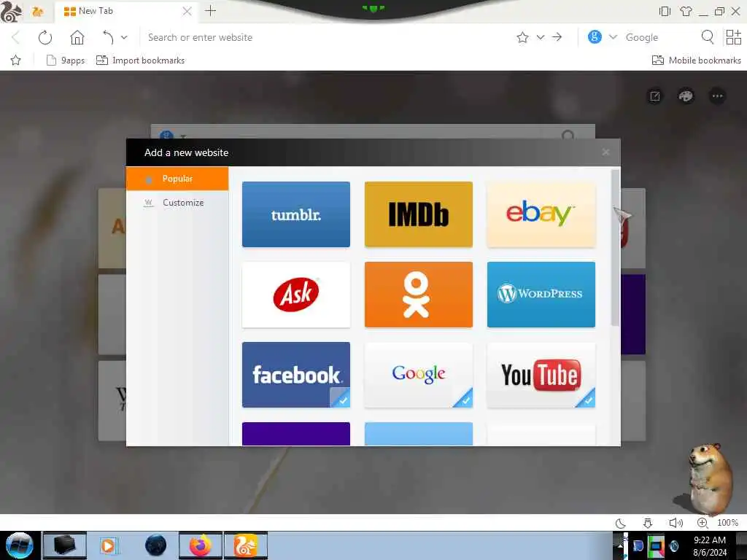Click the dialog's vertical scrollbar
This screenshot has width=747, height=560.
tap(615, 248)
